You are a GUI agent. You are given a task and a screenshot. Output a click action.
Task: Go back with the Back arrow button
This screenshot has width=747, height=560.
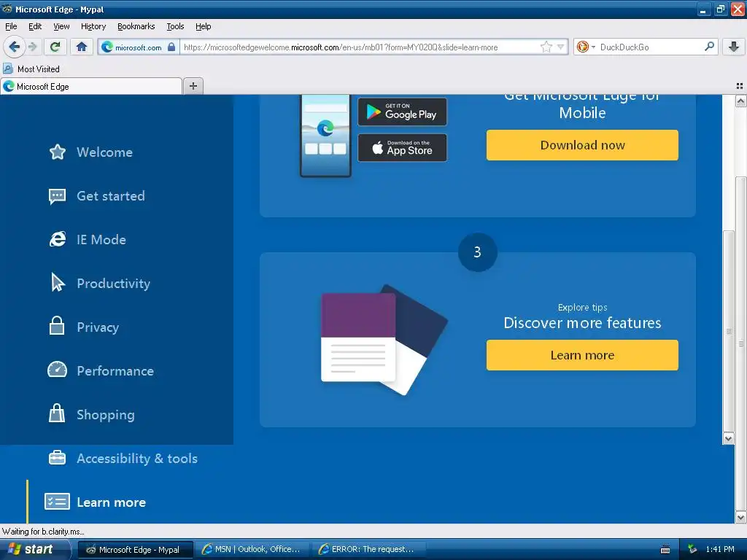coord(14,47)
